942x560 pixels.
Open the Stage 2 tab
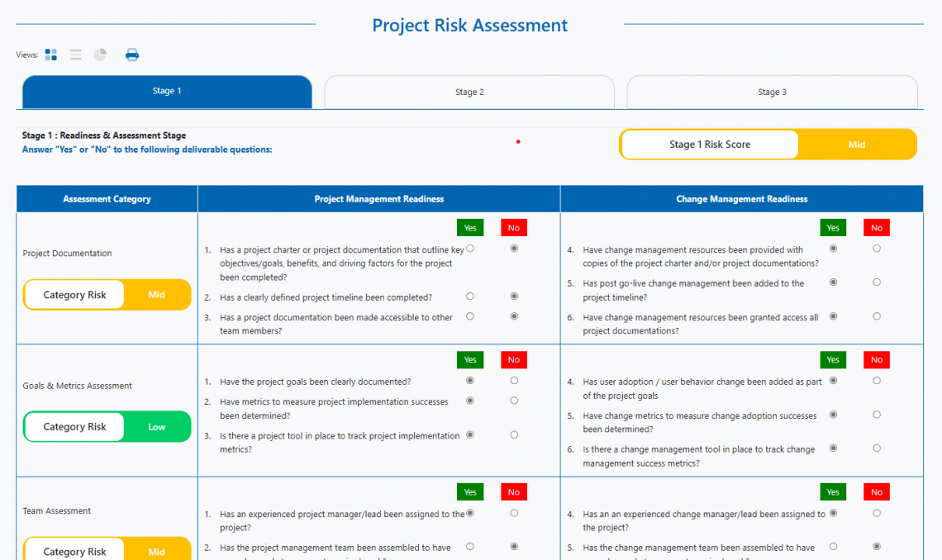click(x=469, y=92)
